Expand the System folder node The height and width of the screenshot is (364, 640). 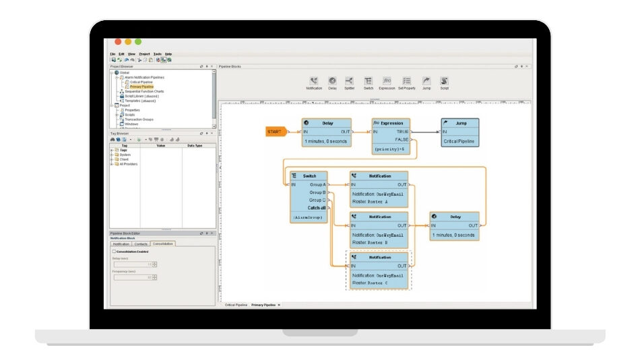(x=111, y=155)
